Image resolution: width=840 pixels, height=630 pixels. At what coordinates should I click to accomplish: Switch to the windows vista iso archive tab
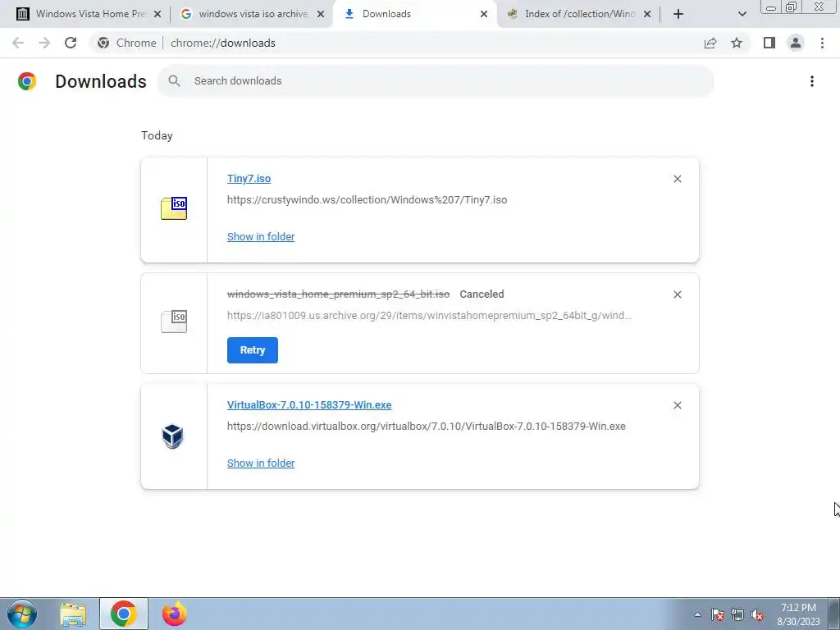coord(252,15)
